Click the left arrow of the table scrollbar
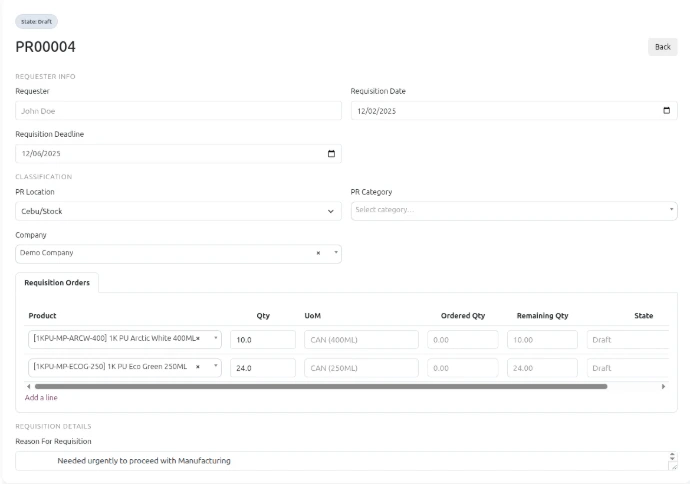 pyautogui.click(x=29, y=386)
